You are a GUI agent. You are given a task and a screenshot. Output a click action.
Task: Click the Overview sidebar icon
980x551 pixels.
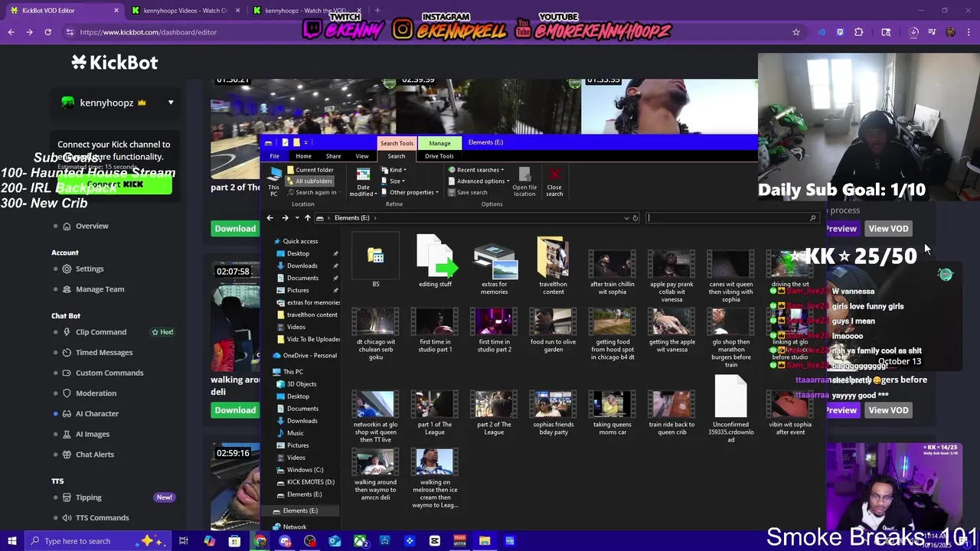coord(67,226)
